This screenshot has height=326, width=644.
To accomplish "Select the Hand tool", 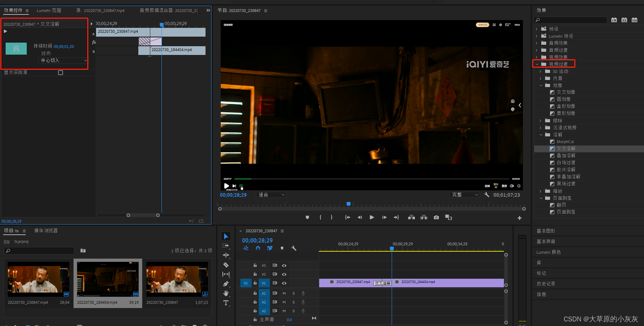I will coord(226,293).
